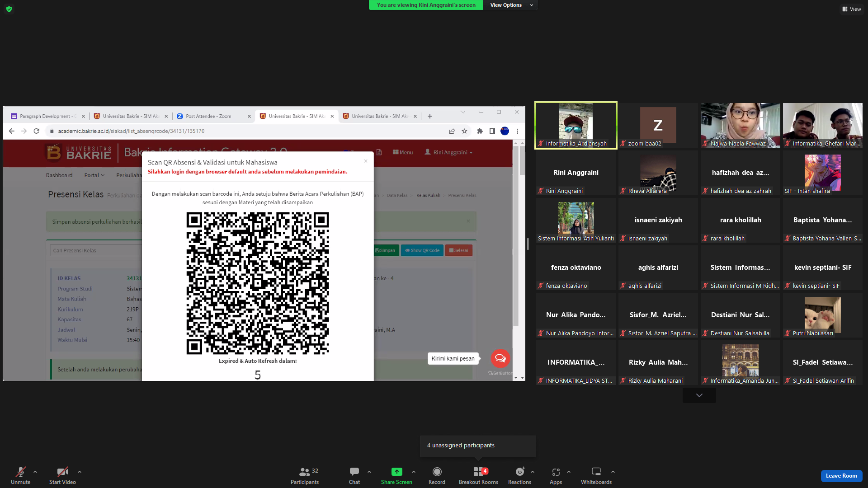Click the Start Video camera icon

click(62, 472)
